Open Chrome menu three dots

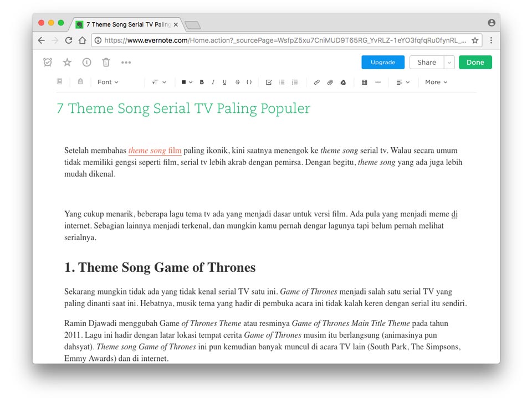pyautogui.click(x=491, y=40)
